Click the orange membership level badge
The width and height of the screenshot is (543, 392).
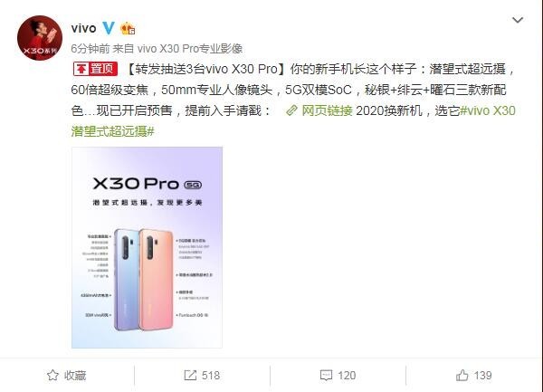(x=128, y=28)
